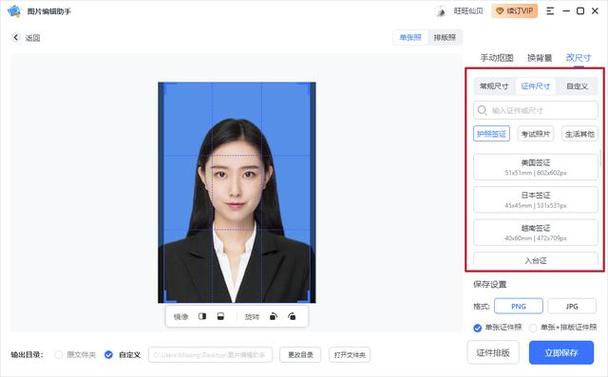Choose the 越南签证 40x60mm size
Screen dimensions: 608x377
point(535,232)
